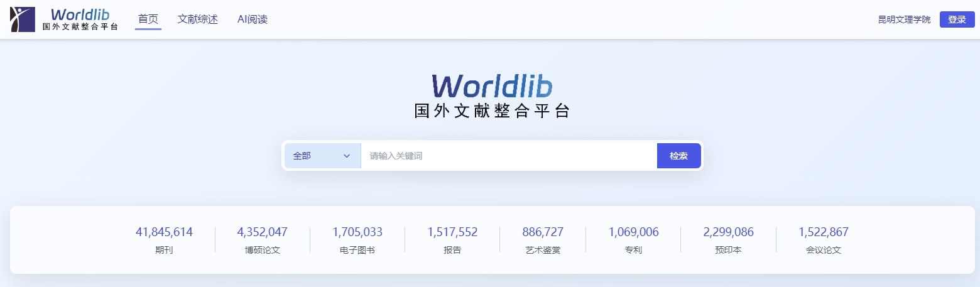Click the 昆明文理学院 institution name
Screen dimensions: 980x287
click(x=904, y=19)
